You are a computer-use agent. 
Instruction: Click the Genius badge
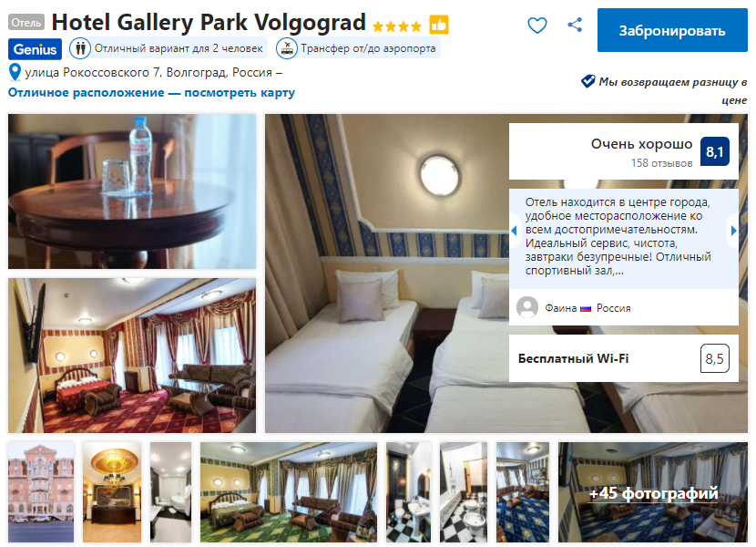(35, 49)
